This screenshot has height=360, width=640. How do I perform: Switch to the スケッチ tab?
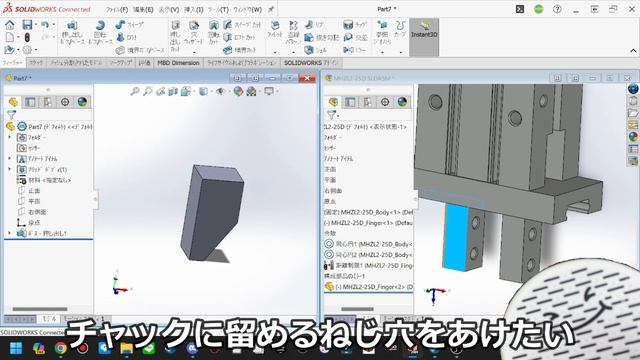click(x=36, y=63)
